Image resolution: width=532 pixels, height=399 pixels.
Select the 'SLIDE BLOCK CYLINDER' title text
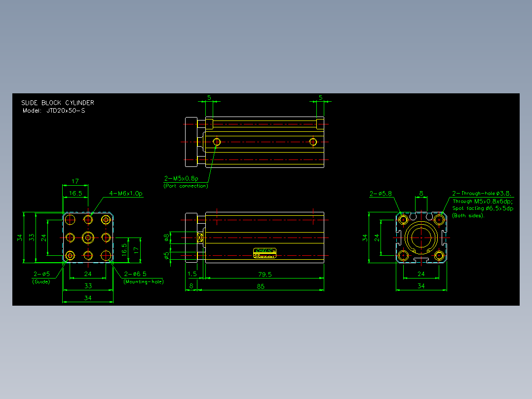point(58,103)
